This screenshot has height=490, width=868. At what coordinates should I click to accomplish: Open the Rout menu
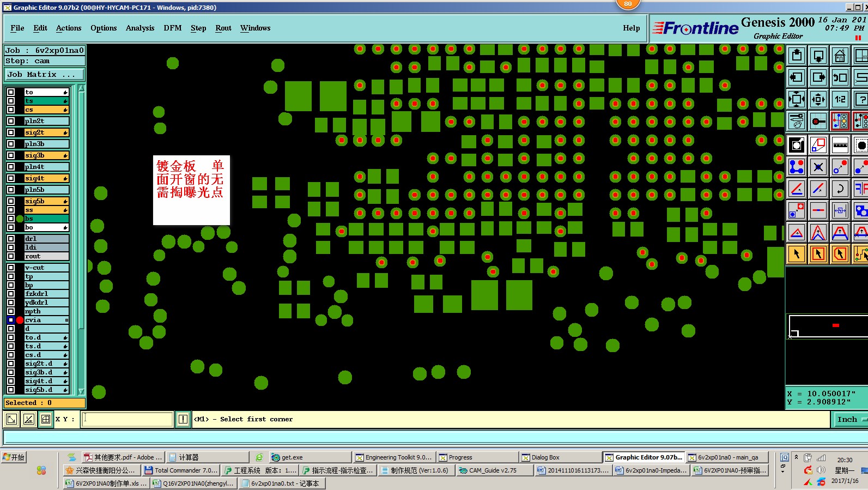coord(223,28)
